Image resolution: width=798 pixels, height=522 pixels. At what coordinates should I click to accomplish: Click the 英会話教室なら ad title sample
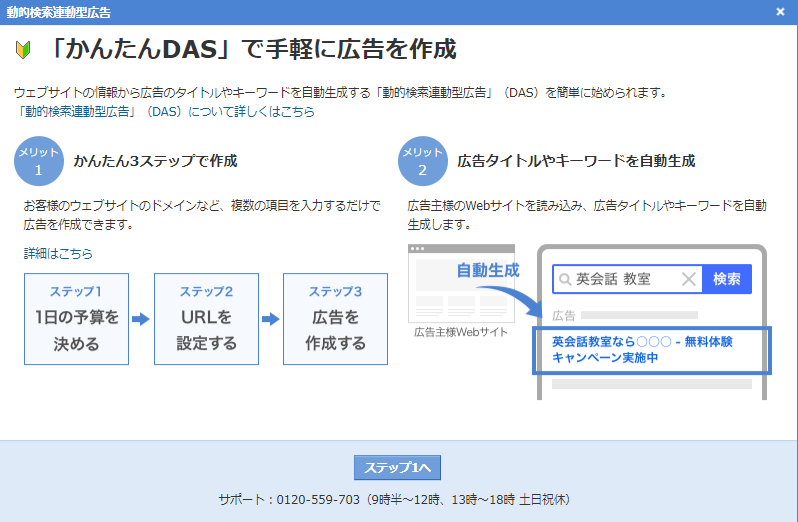point(642,349)
